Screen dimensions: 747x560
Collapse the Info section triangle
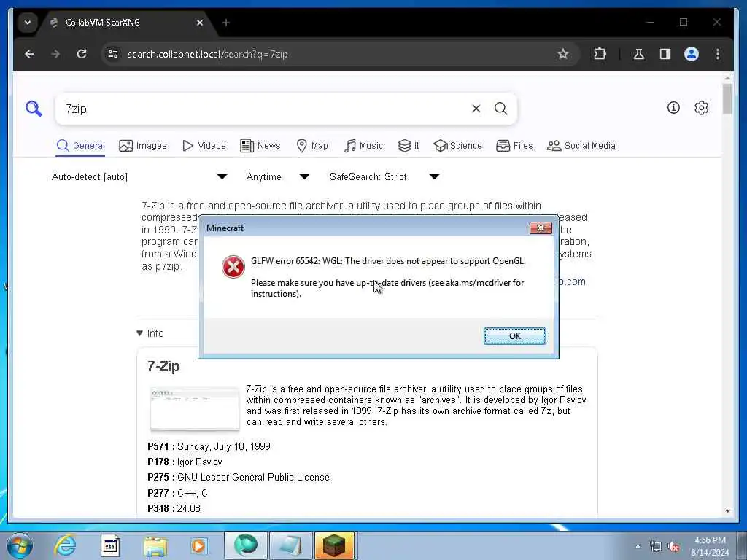click(139, 333)
